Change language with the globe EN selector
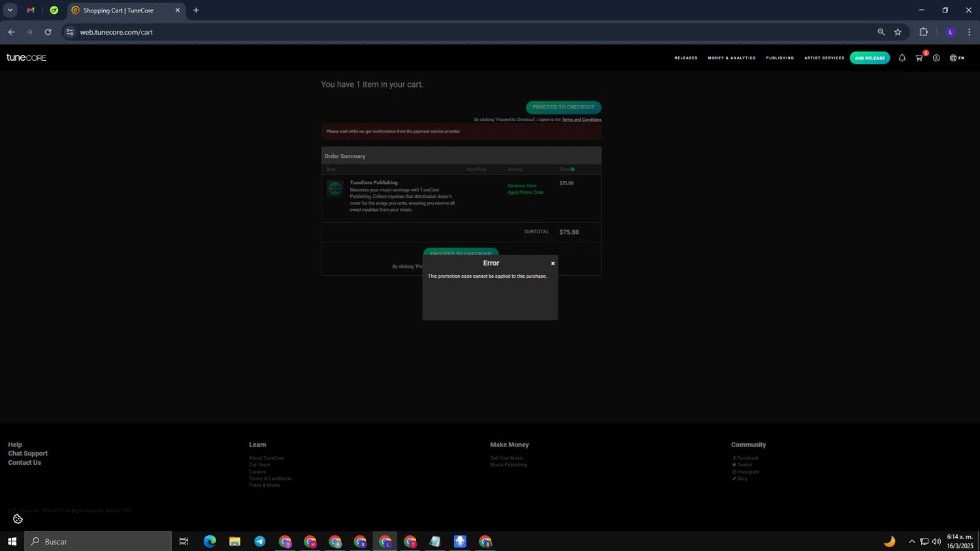Image resolution: width=980 pixels, height=551 pixels. [957, 58]
